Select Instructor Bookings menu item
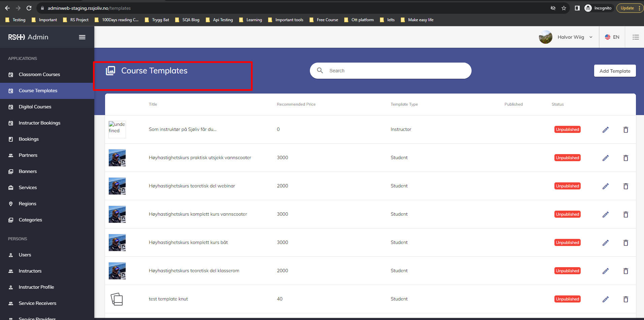The image size is (644, 320). click(x=39, y=123)
